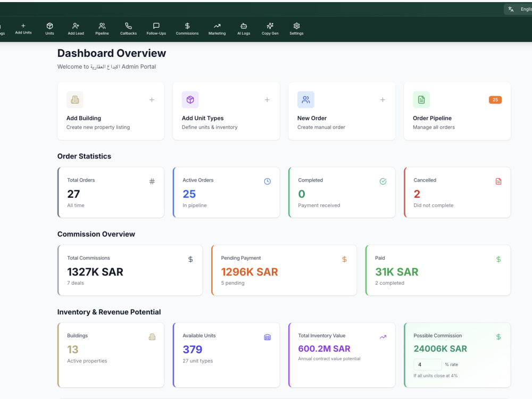The height and width of the screenshot is (399, 532).
Task: Click the Commissions dollar icon in navbar
Action: [187, 26]
